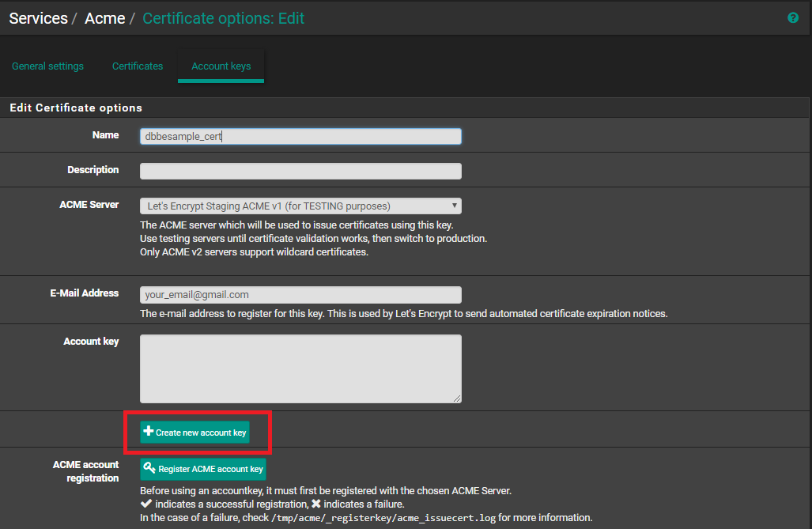Click the Certificate options: Edit breadcrumb
The width and height of the screenshot is (812, 529).
[223, 18]
